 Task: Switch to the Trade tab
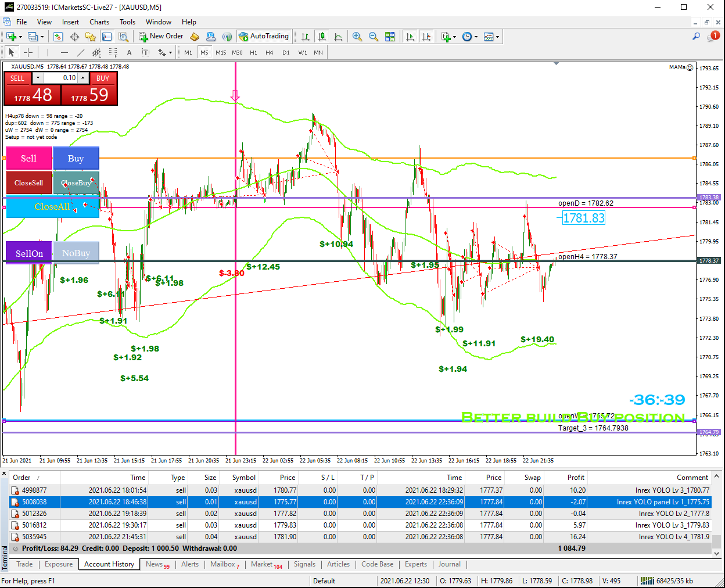tap(24, 564)
